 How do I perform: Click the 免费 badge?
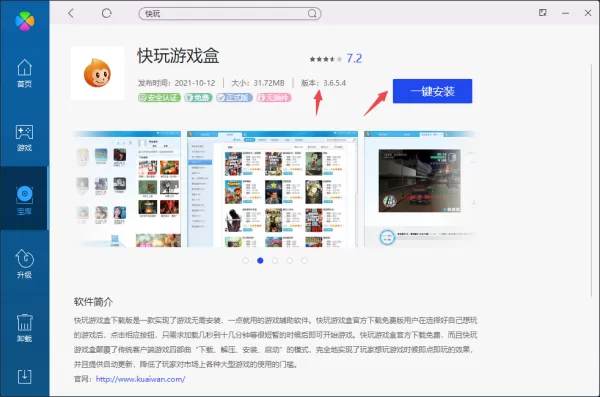pyautogui.click(x=199, y=98)
